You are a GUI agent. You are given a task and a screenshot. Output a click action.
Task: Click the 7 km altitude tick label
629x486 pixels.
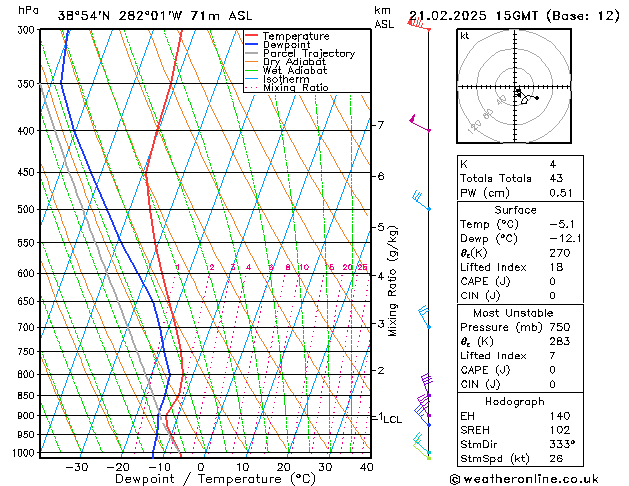[x=380, y=125]
